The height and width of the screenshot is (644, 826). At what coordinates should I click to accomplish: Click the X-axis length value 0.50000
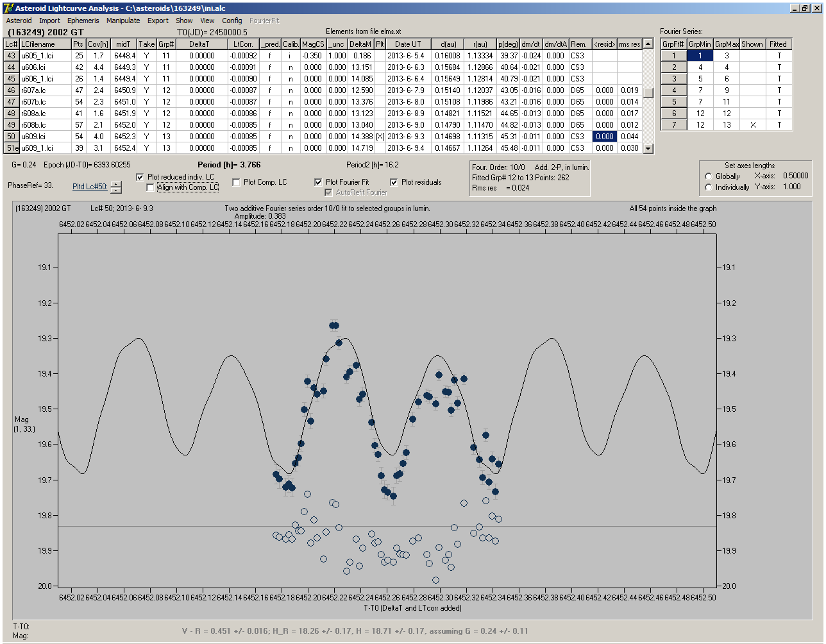coord(795,176)
